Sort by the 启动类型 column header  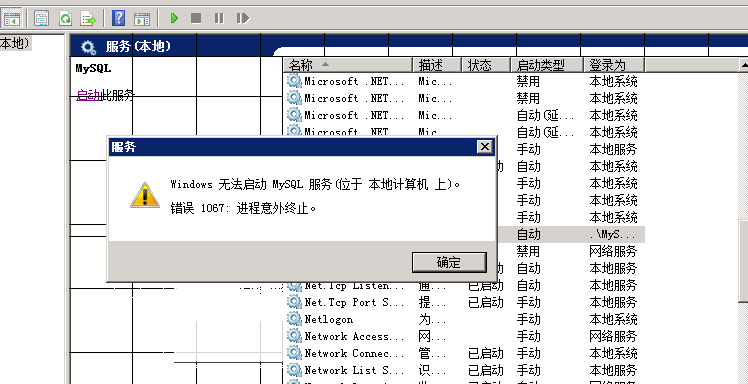tap(547, 65)
